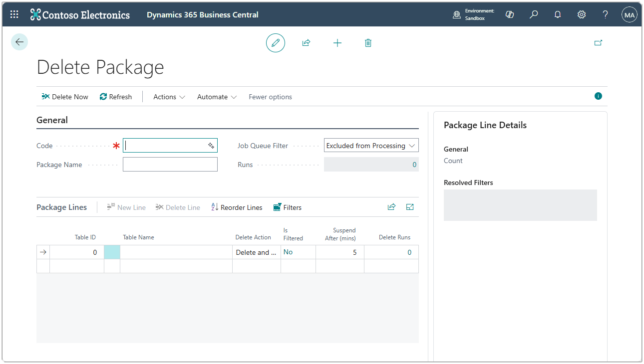Click the plus icon to create new
The width and height of the screenshot is (644, 364).
tap(337, 43)
